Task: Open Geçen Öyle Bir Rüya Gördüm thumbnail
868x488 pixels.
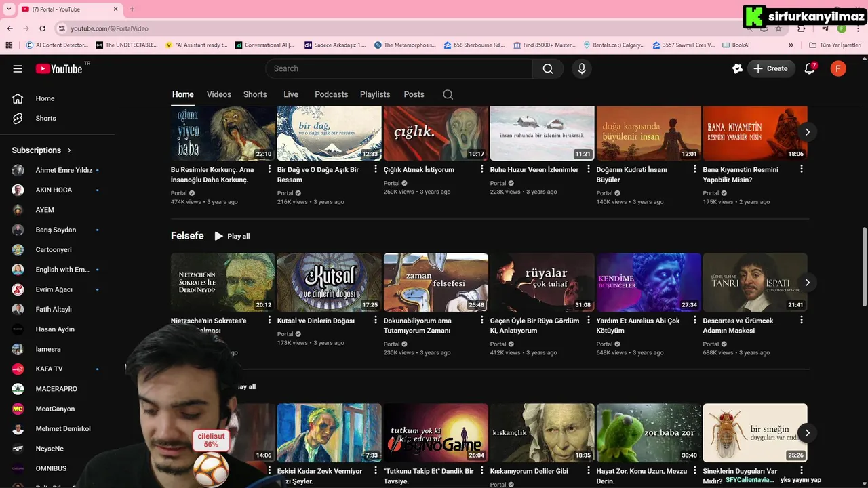Action: (x=542, y=282)
